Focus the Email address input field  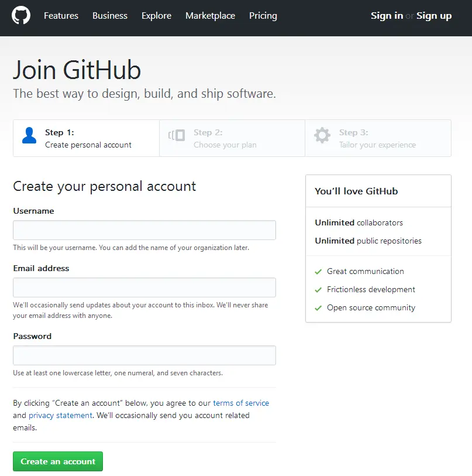point(144,287)
